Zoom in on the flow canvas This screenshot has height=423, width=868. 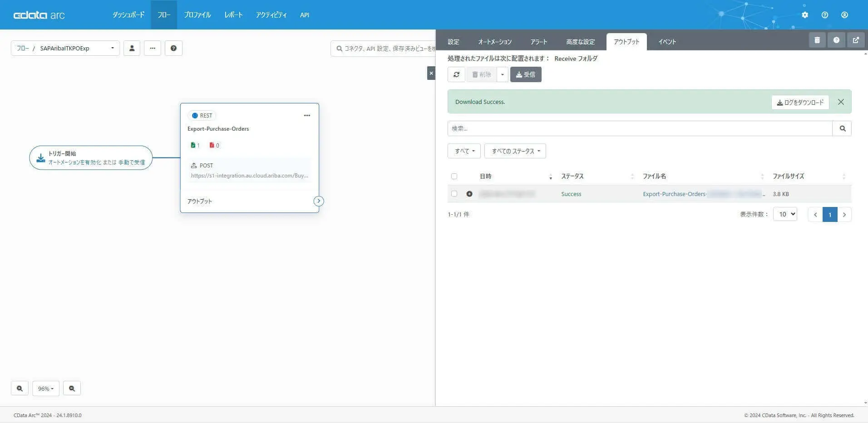coord(20,389)
